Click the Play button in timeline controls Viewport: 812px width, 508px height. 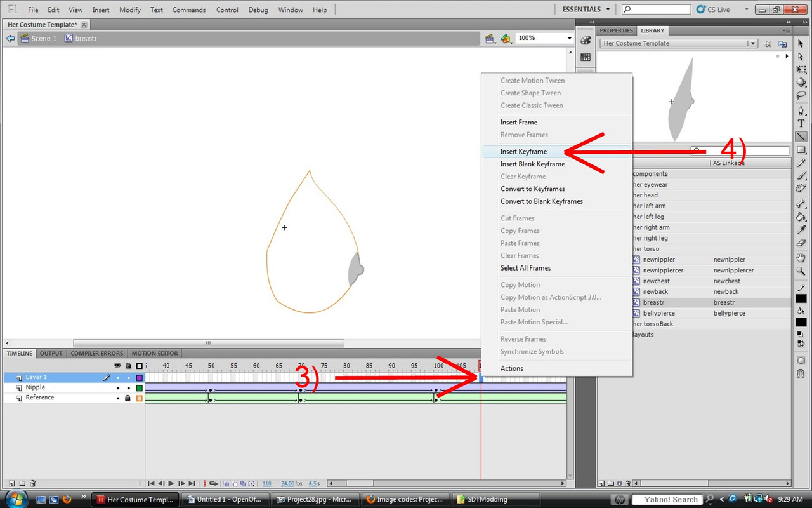tap(171, 484)
